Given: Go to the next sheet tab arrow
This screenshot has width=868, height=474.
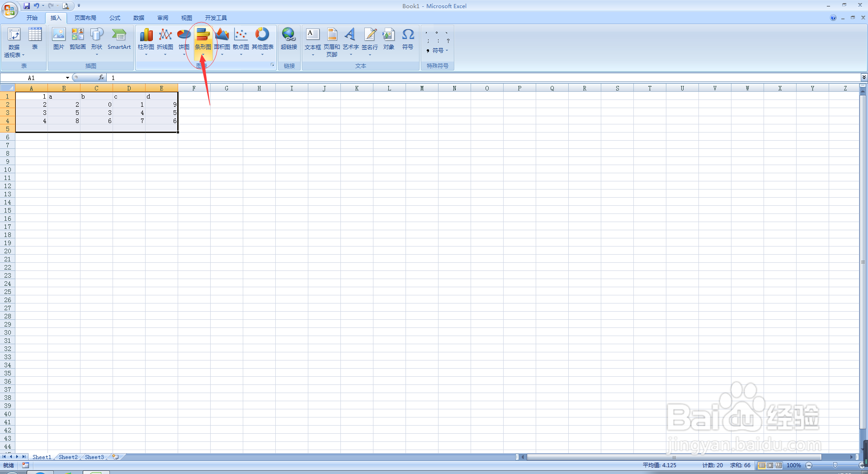Looking at the screenshot, I should click(17, 457).
